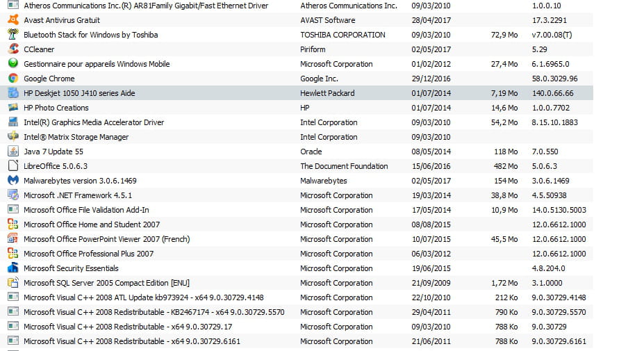This screenshot has width=644, height=351.
Task: Click version number 4.8.204.0
Action: [x=549, y=268]
